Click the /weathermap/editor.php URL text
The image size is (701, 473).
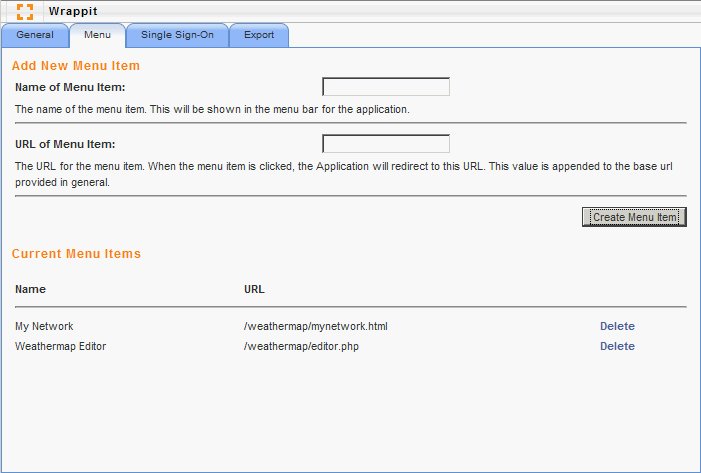coord(300,346)
